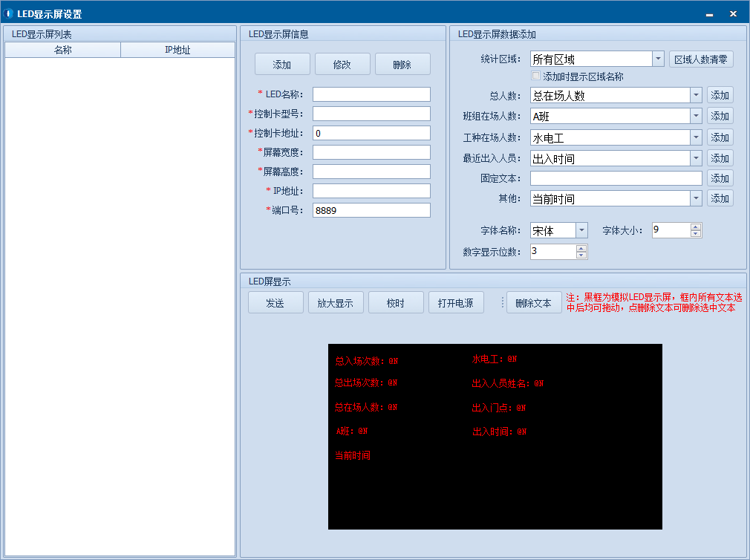Click 添加 button next to 总人数
Screen dimensions: 750x560
point(720,95)
